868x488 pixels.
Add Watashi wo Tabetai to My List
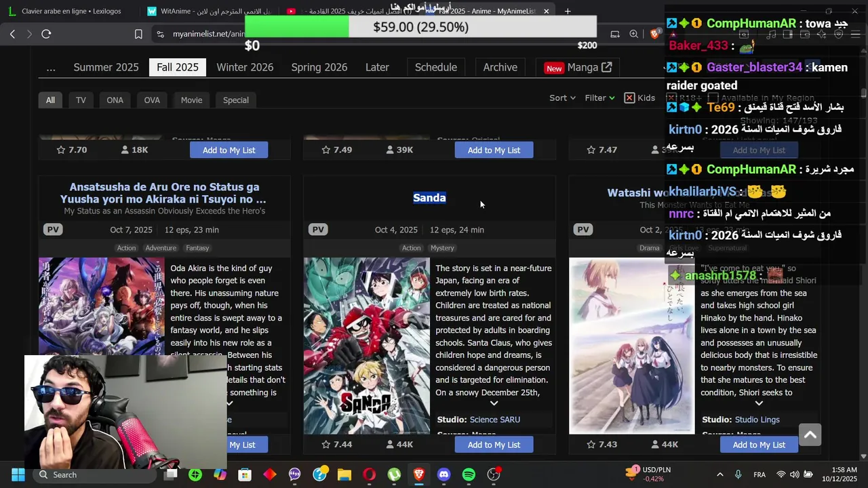[x=759, y=445]
